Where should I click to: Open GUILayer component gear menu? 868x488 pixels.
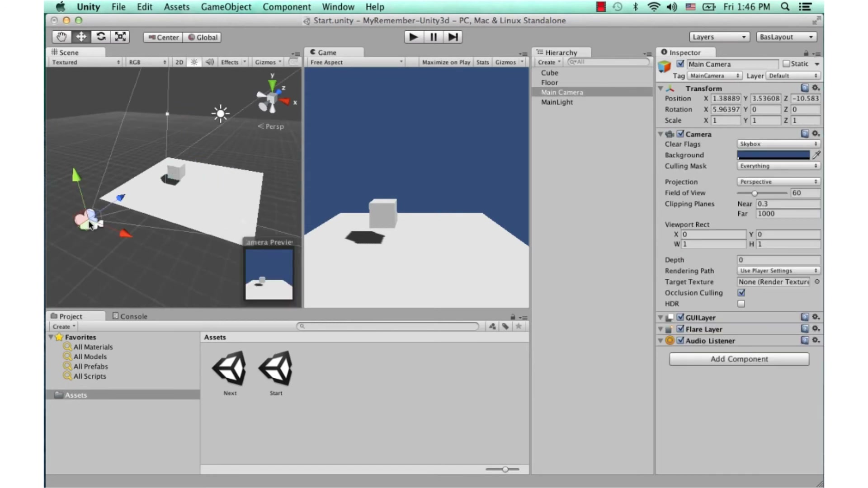coord(816,317)
